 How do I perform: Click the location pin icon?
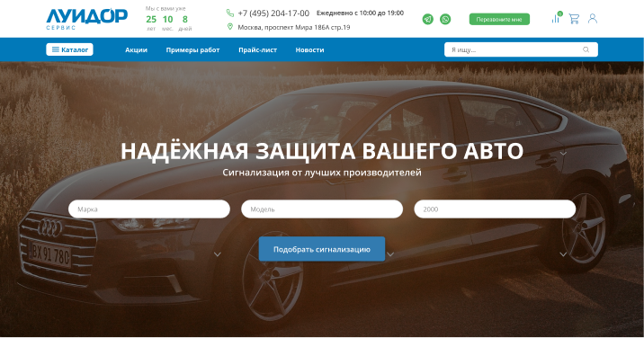[x=230, y=27]
